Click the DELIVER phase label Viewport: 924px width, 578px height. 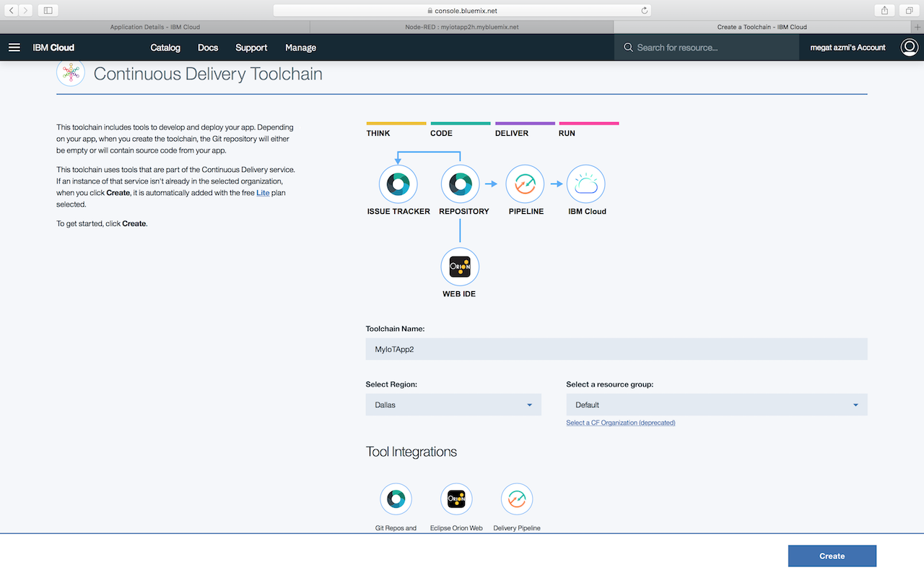coord(512,133)
